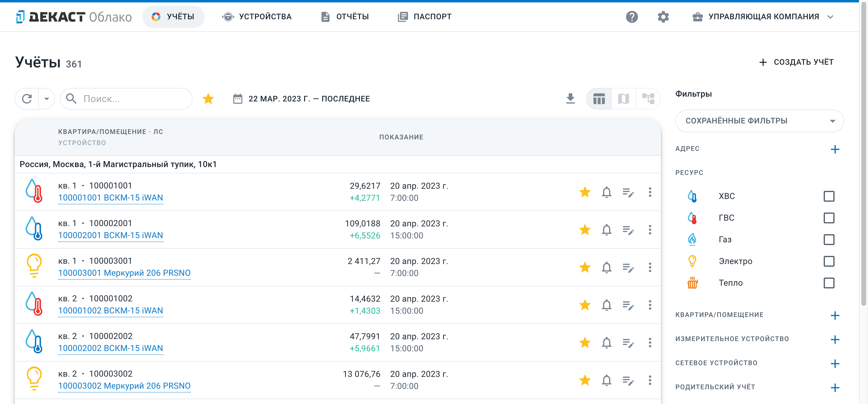The width and height of the screenshot is (868, 404).
Task: Expand the Управляющая компания account menu
Action: pos(763,17)
